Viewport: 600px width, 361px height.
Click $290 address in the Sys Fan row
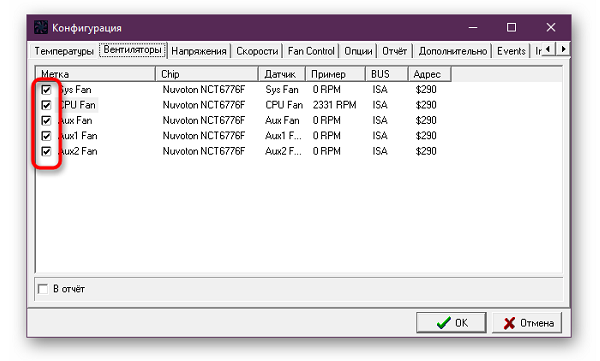coord(426,90)
